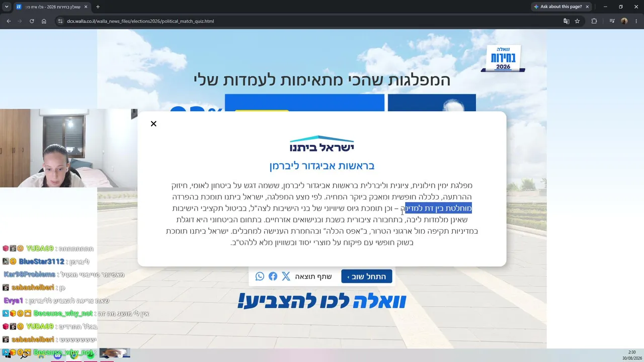
Task: Translate this page with Google Translate
Action: 566,21
